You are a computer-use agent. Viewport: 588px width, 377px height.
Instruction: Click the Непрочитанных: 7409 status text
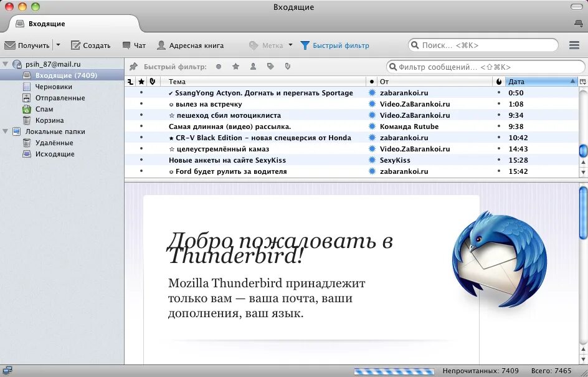point(480,371)
